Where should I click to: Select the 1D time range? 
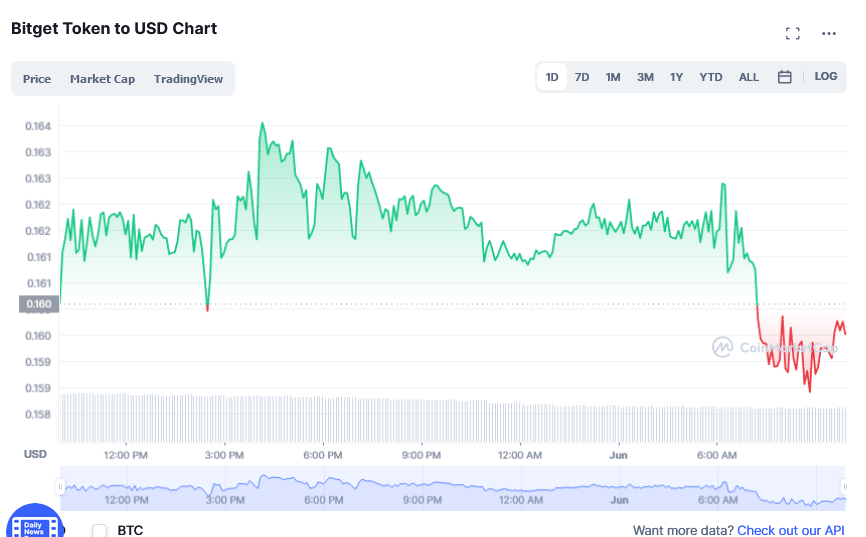click(552, 77)
